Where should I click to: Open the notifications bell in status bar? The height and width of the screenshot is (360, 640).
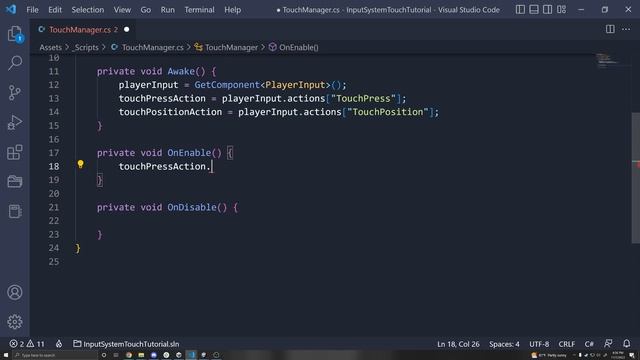pos(627,344)
